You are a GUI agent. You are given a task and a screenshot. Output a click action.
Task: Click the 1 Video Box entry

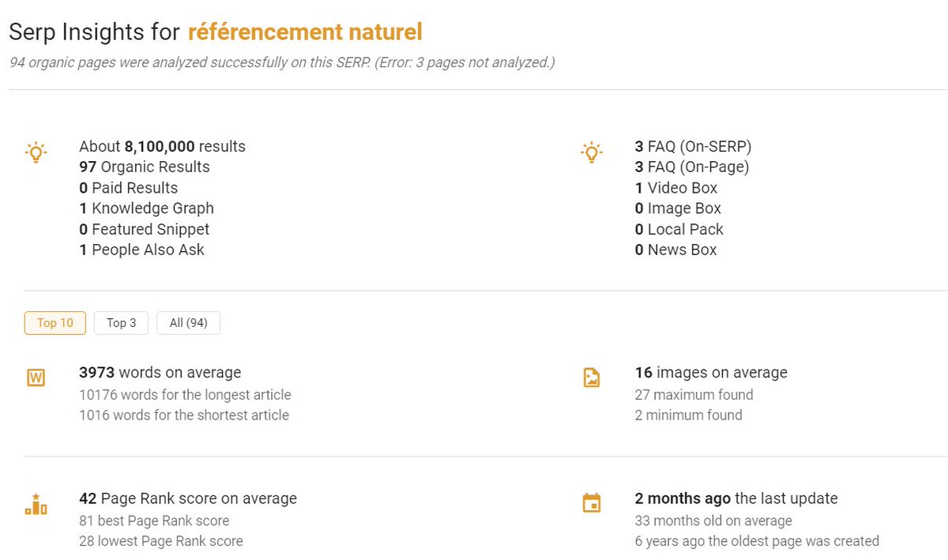pyautogui.click(x=676, y=188)
